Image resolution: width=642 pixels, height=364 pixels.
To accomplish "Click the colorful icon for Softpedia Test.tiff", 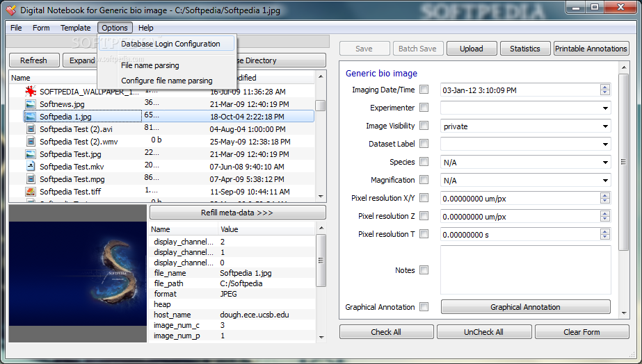I will [31, 192].
